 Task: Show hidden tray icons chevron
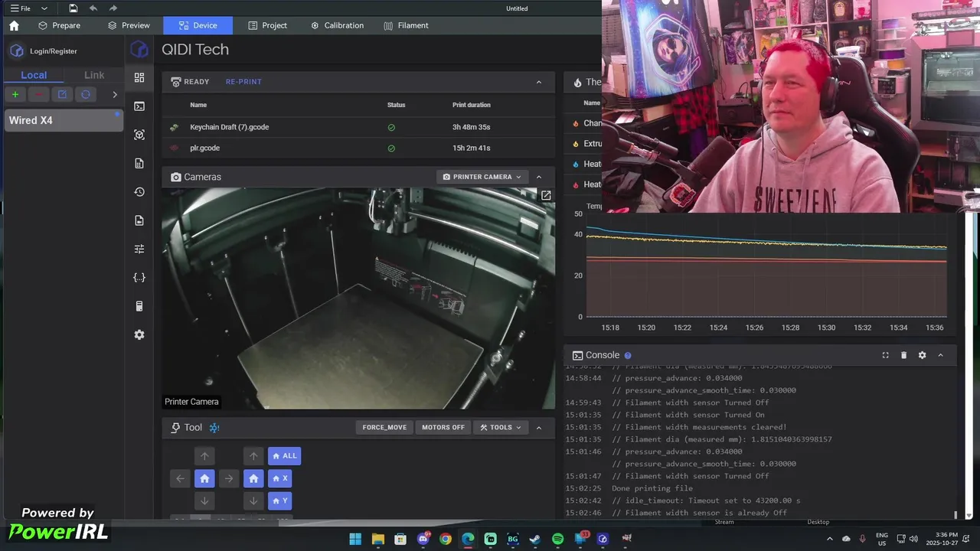tap(829, 539)
